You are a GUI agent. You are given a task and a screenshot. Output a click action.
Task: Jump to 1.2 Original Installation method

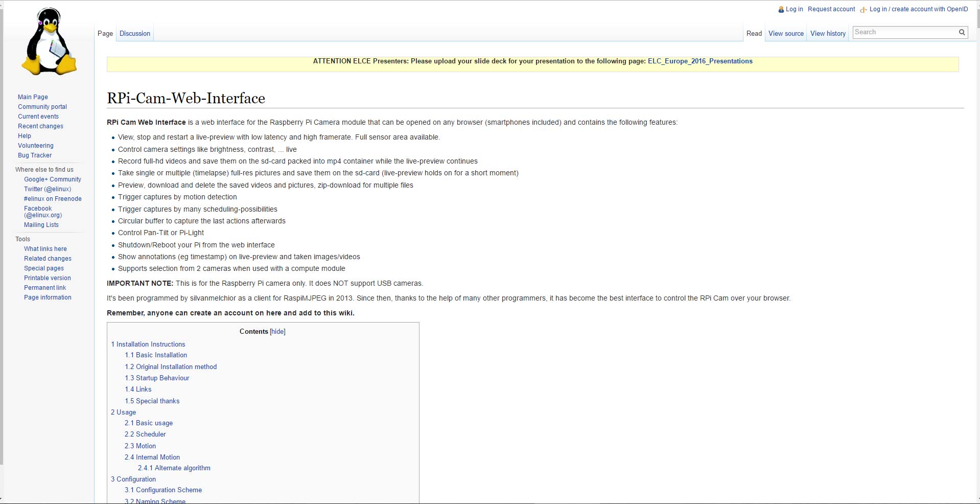tap(171, 367)
